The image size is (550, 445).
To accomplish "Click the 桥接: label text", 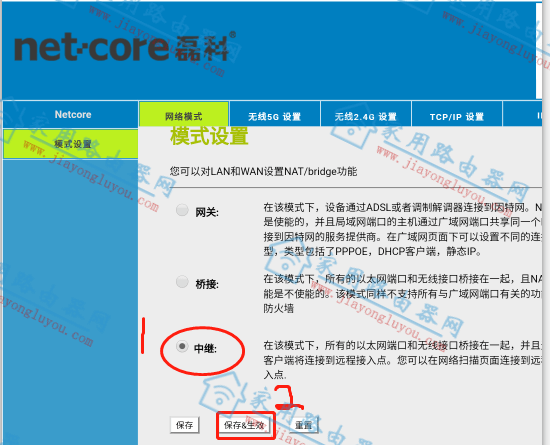I will [x=207, y=284].
